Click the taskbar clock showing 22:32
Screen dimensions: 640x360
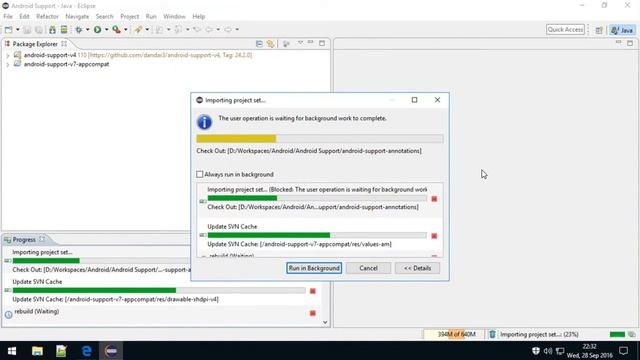point(589,351)
